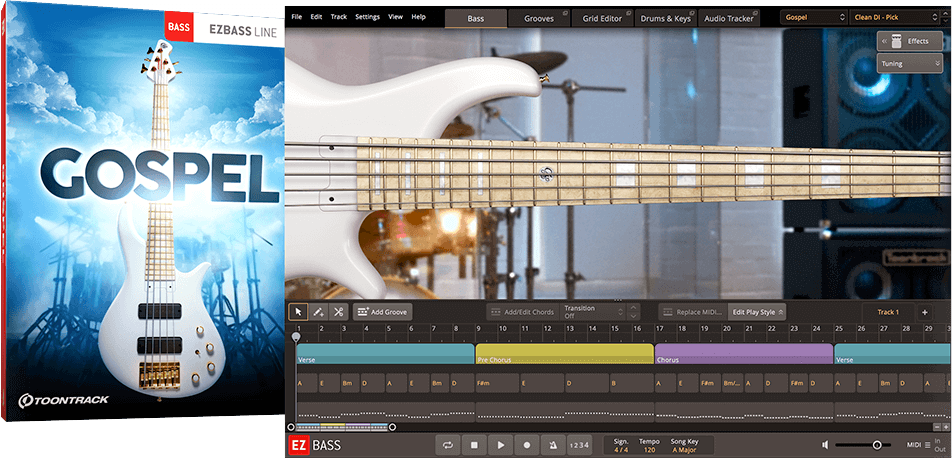Select the Pre Chorus song part
This screenshot has height=458, width=952.
565,354
